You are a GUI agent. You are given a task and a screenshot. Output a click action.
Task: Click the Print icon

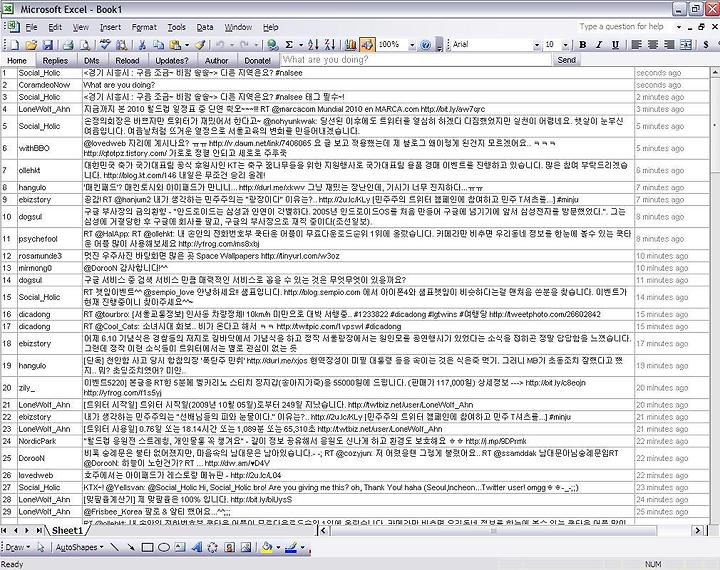click(68, 45)
